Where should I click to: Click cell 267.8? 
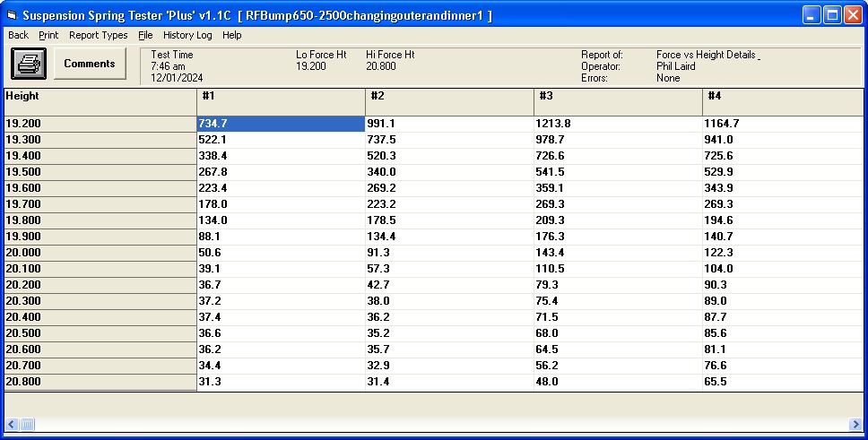point(281,171)
